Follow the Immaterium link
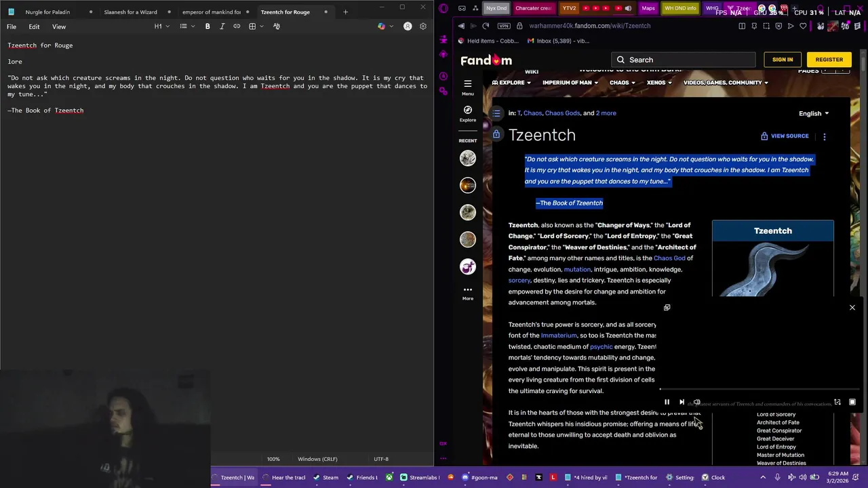Image resolution: width=868 pixels, height=488 pixels. coord(559,335)
